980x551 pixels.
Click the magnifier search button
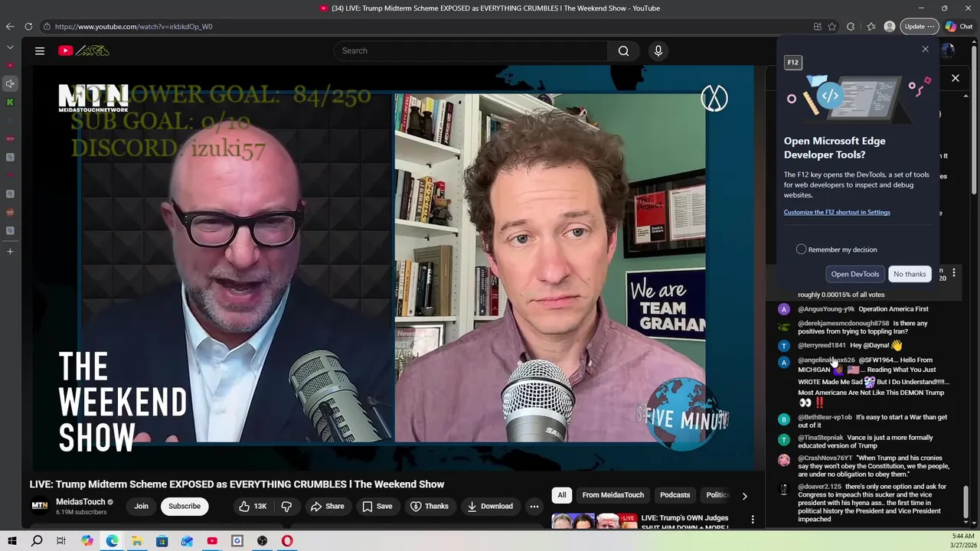(623, 51)
